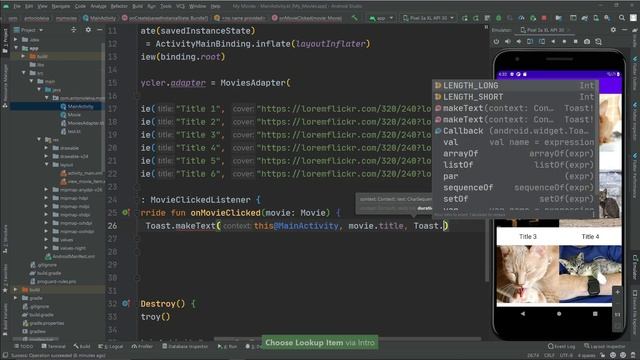640x360 pixels.
Task: Click the Project panel collapse-all icon
Action: (x=73, y=30)
